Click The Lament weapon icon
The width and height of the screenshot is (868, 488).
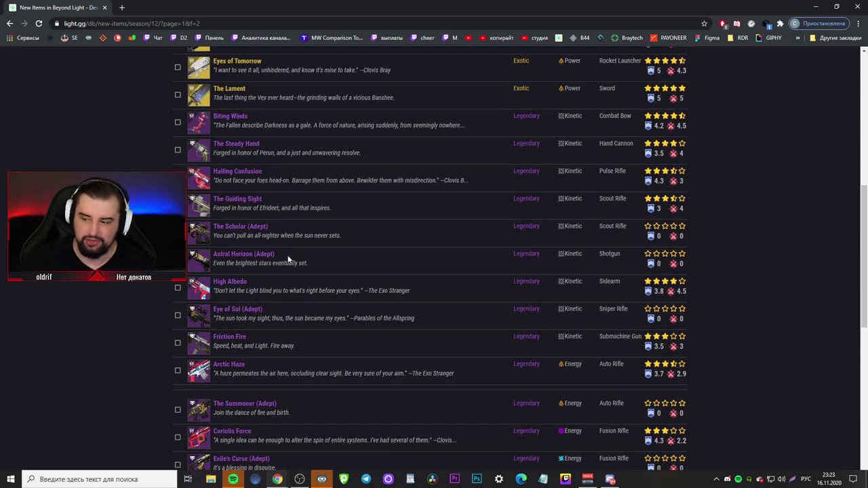coord(199,95)
